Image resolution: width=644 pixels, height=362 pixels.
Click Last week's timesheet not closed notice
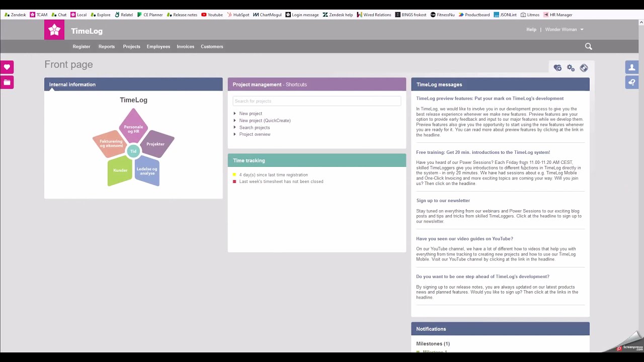(281, 182)
